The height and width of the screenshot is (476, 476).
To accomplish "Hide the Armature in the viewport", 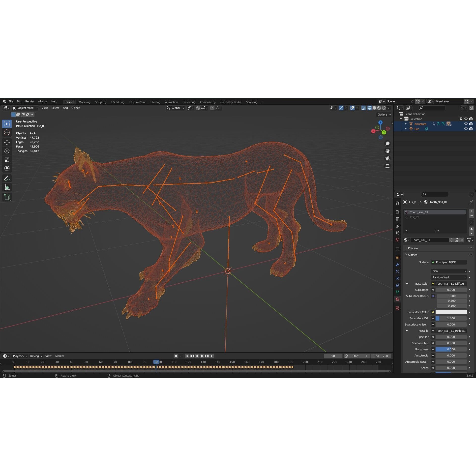I will pyautogui.click(x=466, y=124).
